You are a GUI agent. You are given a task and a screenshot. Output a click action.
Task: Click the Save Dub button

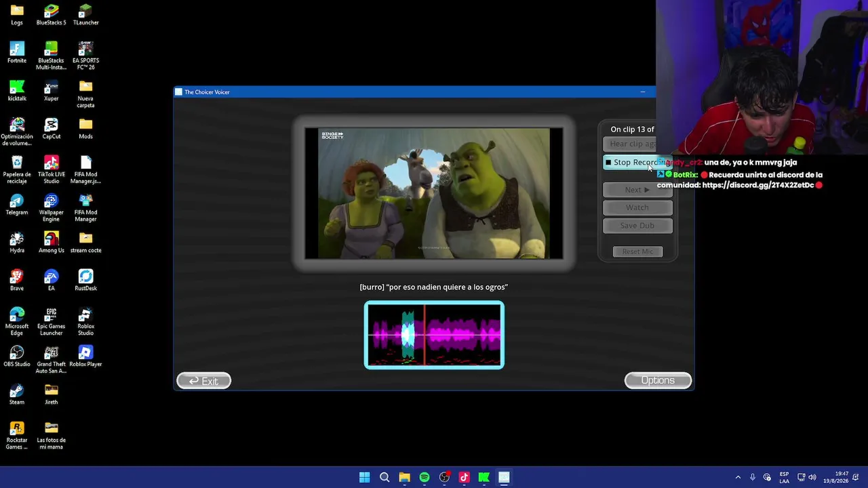(x=637, y=226)
